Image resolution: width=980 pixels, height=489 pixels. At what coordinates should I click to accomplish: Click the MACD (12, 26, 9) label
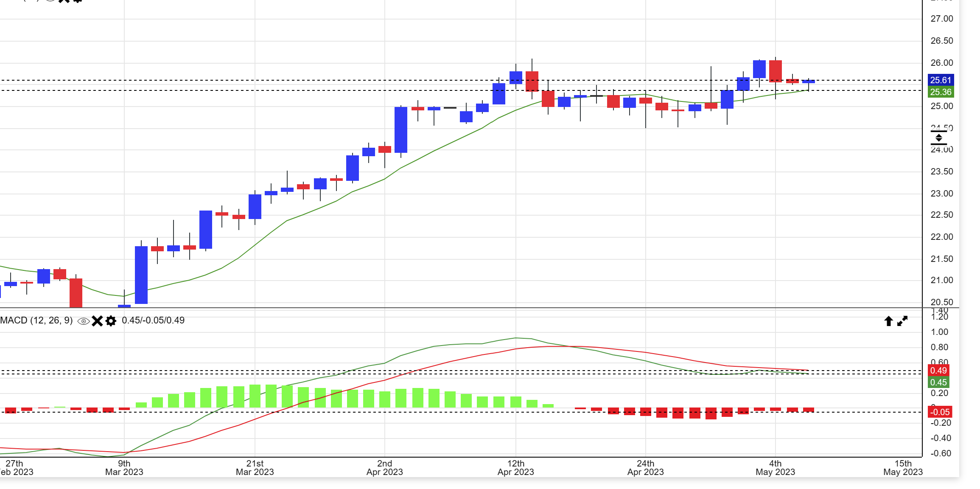tap(36, 320)
